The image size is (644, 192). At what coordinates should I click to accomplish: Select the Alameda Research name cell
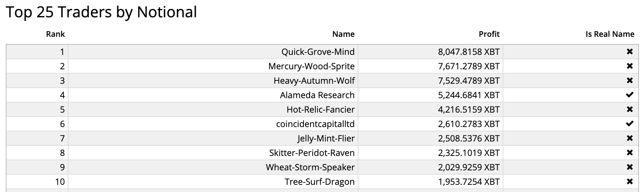pos(213,95)
